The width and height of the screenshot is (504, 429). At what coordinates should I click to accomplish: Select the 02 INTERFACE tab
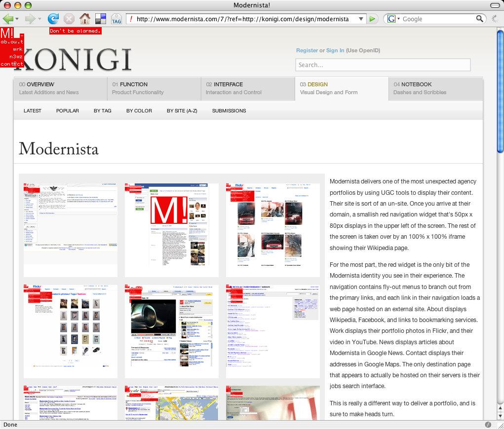click(248, 89)
